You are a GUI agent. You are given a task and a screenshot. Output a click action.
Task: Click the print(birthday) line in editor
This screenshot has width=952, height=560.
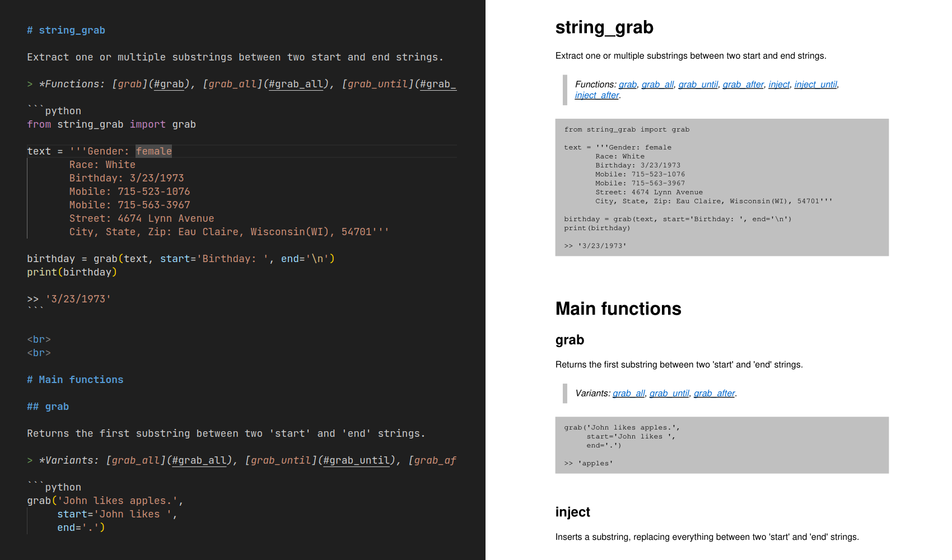(72, 272)
